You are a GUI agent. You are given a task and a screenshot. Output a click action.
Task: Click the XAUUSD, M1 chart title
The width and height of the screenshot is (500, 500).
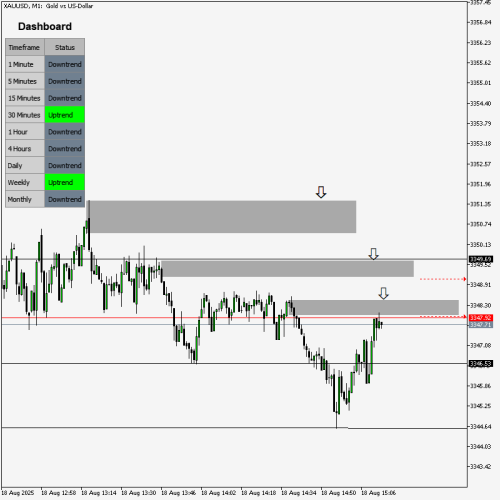[x=48, y=6]
